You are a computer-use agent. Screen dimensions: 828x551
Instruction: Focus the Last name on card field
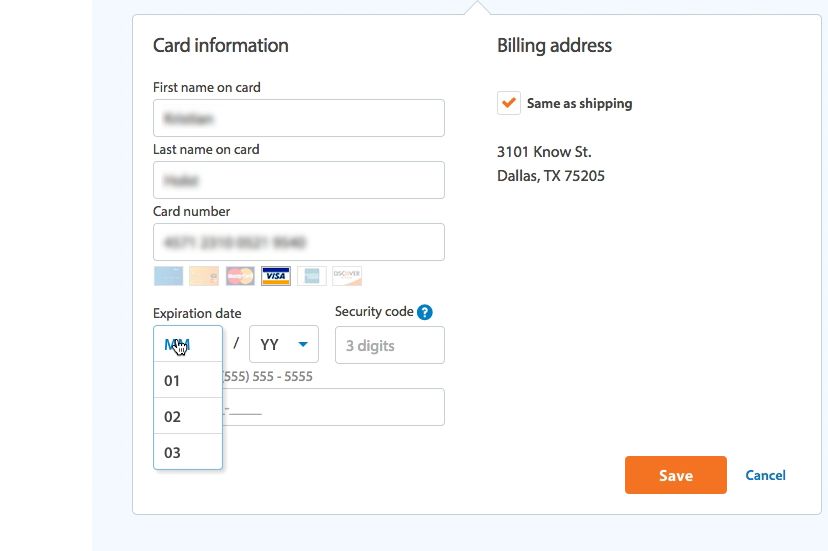[x=298, y=180]
